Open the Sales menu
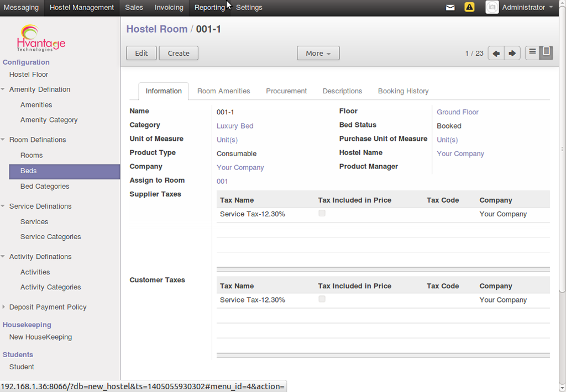This screenshot has height=392, width=566. click(x=134, y=8)
